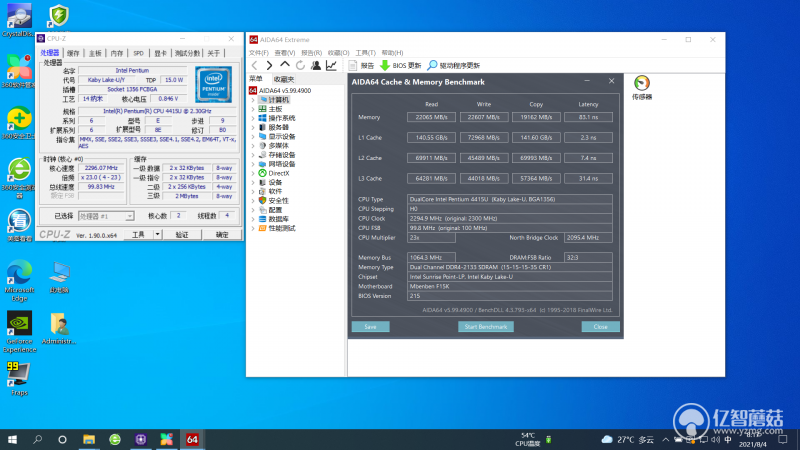Open the graph chart icon in AIDA64 toolbar
Screen dimensions: 800x450
pyautogui.click(x=331, y=65)
